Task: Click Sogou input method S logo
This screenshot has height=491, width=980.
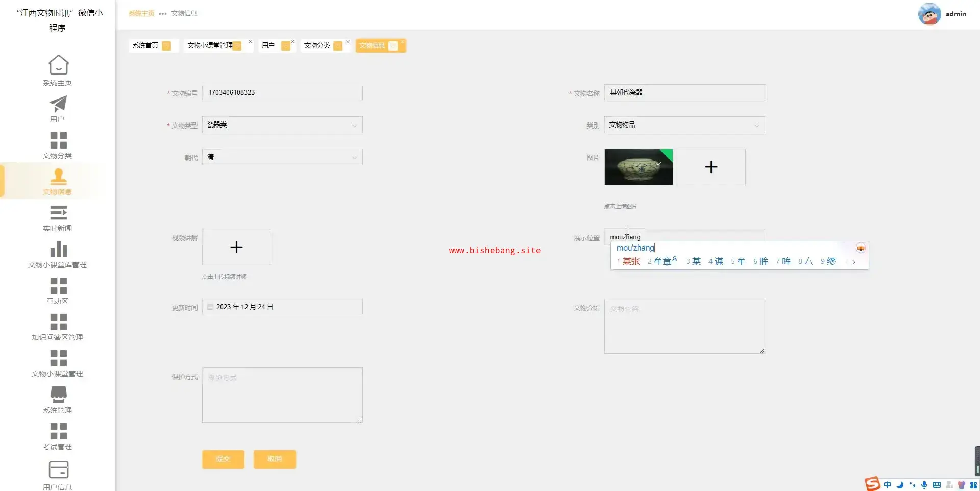Action: coord(872,484)
